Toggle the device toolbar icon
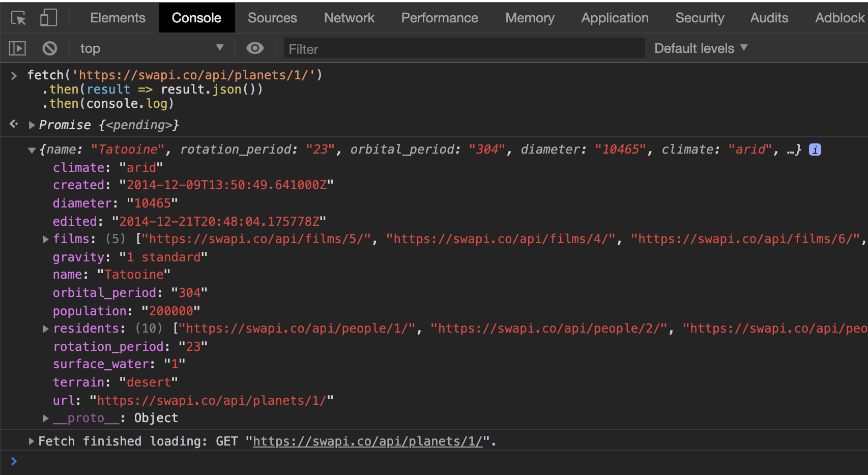 tap(48, 18)
